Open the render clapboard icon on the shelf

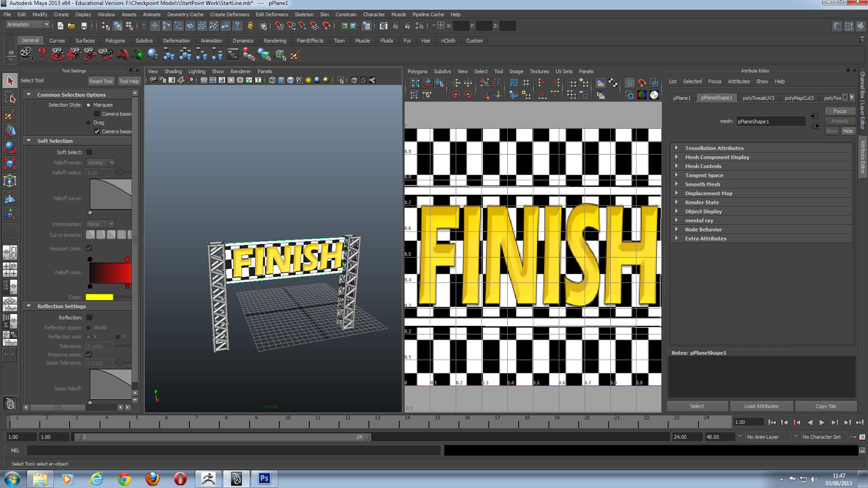[26, 54]
